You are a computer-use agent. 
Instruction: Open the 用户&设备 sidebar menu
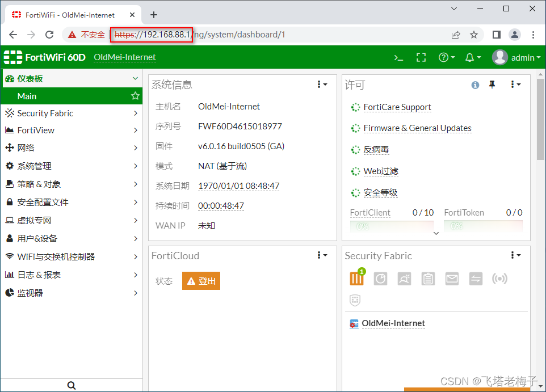[x=72, y=238]
